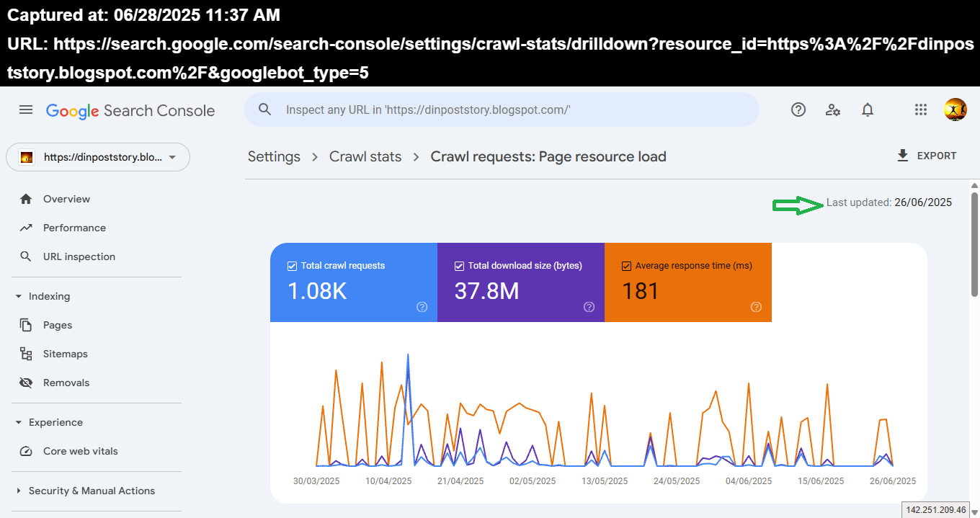Click the Sitemaps tree icon
Screen dimensions: 980x518
pyautogui.click(x=26, y=354)
